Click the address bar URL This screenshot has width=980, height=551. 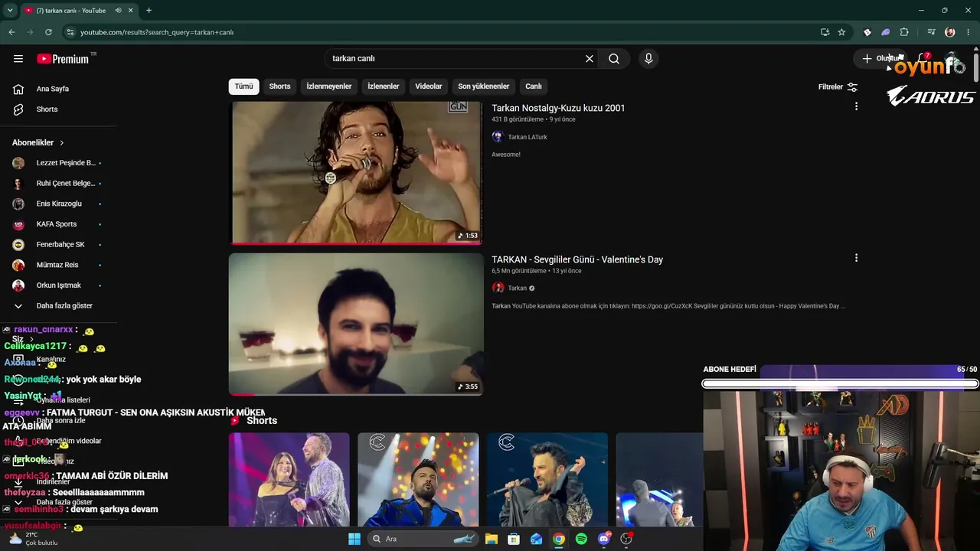tap(157, 32)
